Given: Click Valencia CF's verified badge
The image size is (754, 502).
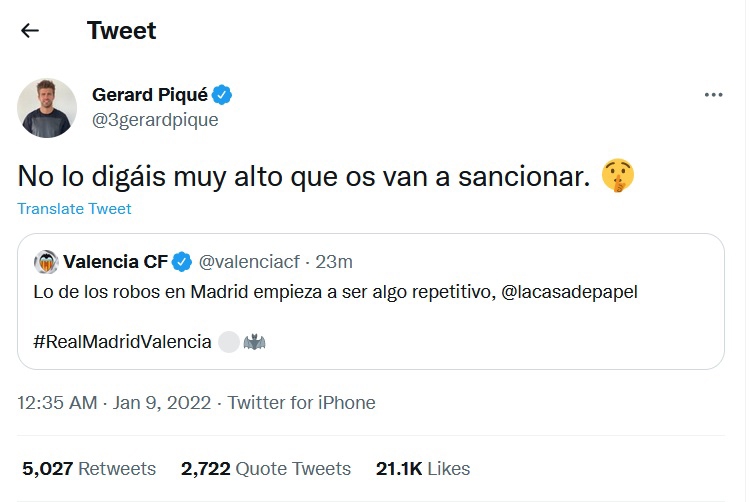Looking at the screenshot, I should (181, 262).
